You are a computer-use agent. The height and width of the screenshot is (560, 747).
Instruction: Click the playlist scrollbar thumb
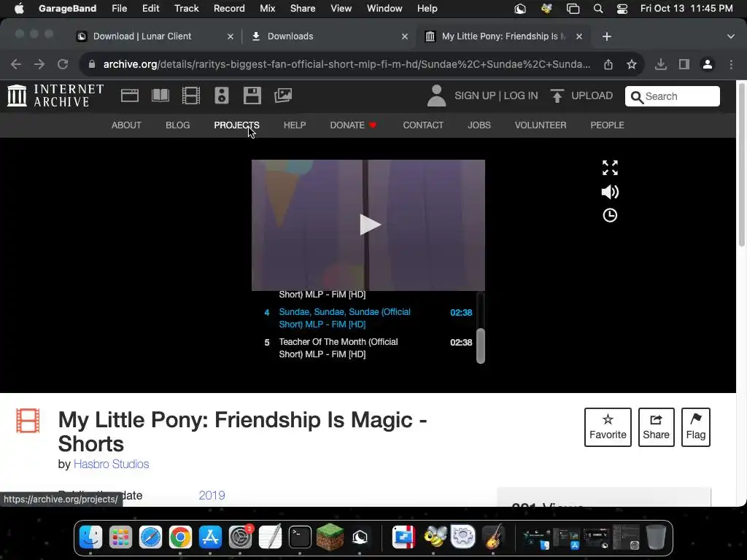click(x=481, y=346)
